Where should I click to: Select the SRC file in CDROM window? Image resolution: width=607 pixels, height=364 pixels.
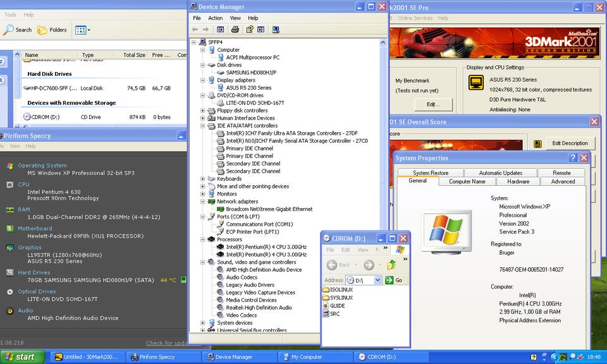(331, 313)
